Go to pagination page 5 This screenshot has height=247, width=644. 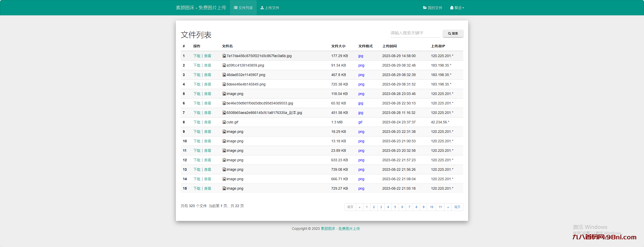(x=395, y=207)
